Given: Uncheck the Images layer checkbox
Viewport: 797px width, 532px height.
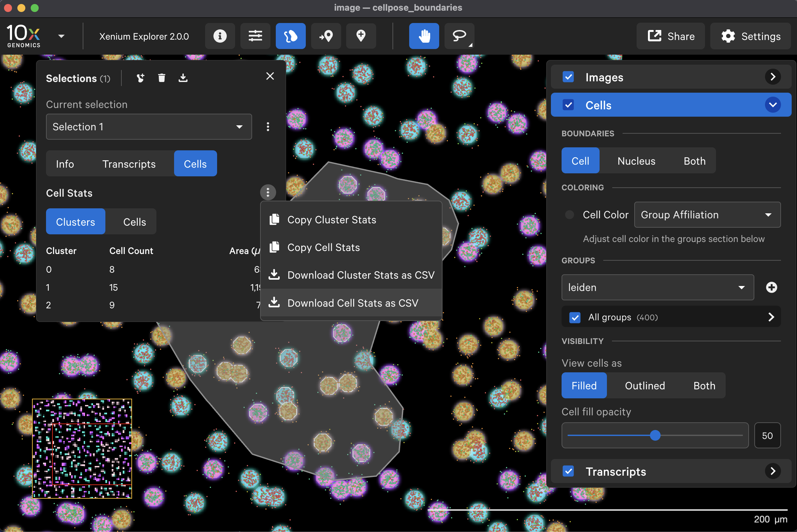Looking at the screenshot, I should click(x=568, y=77).
